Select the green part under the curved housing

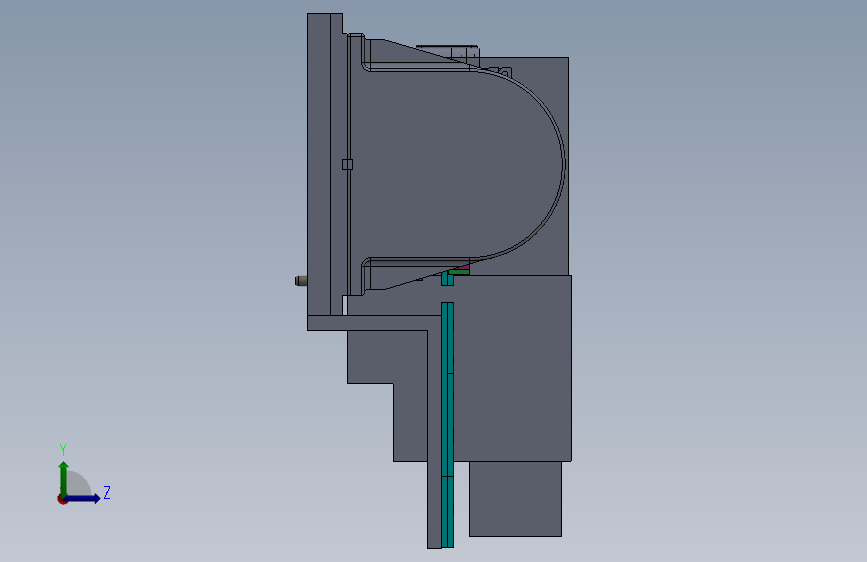pyautogui.click(x=458, y=272)
